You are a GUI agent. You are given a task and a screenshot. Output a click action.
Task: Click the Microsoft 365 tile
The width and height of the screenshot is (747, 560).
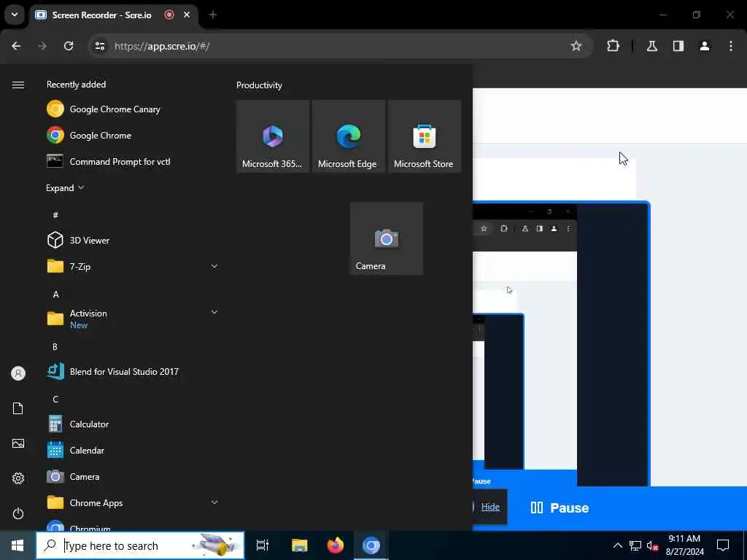click(x=273, y=136)
